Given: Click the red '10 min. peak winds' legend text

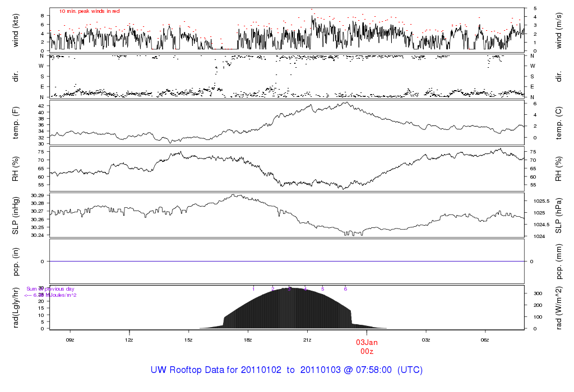Looking at the screenshot, I should pos(89,11).
